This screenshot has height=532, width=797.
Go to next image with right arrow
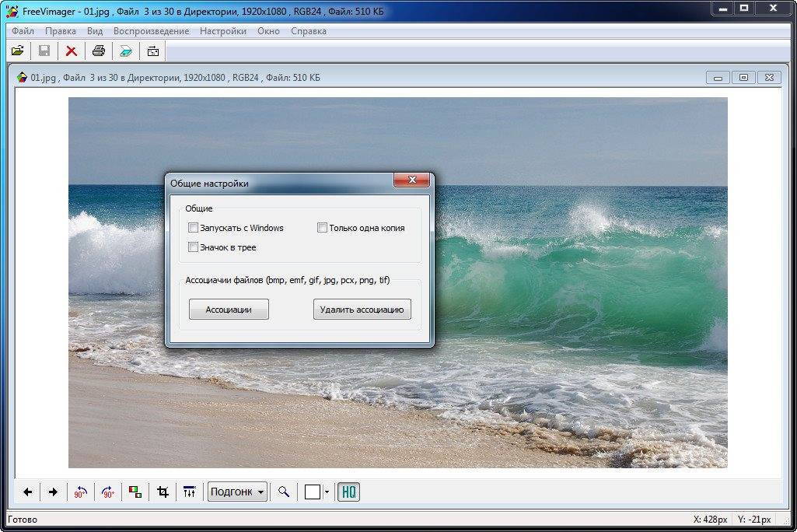53,492
